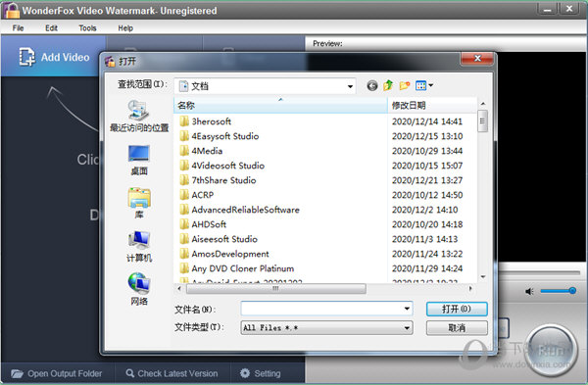Screen dimensions: 588x385
Task: Select the Any DVD Cloner Platinum folder
Action: [243, 268]
